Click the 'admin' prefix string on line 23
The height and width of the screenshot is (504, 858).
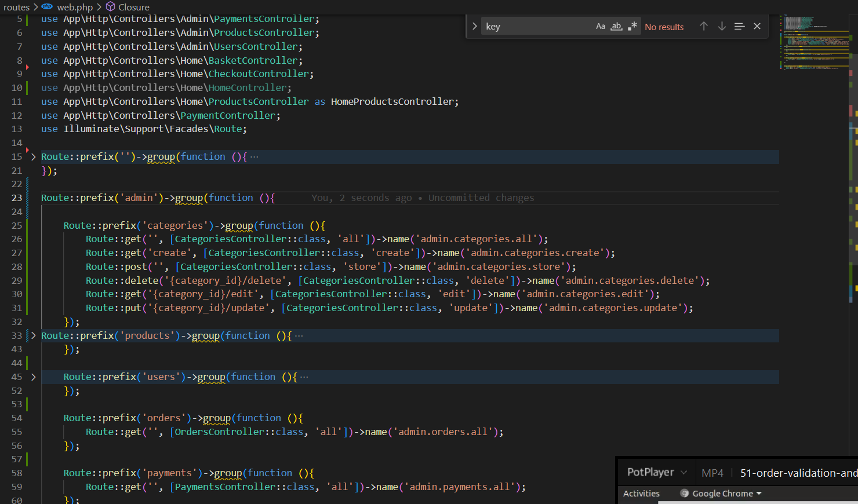(x=139, y=198)
